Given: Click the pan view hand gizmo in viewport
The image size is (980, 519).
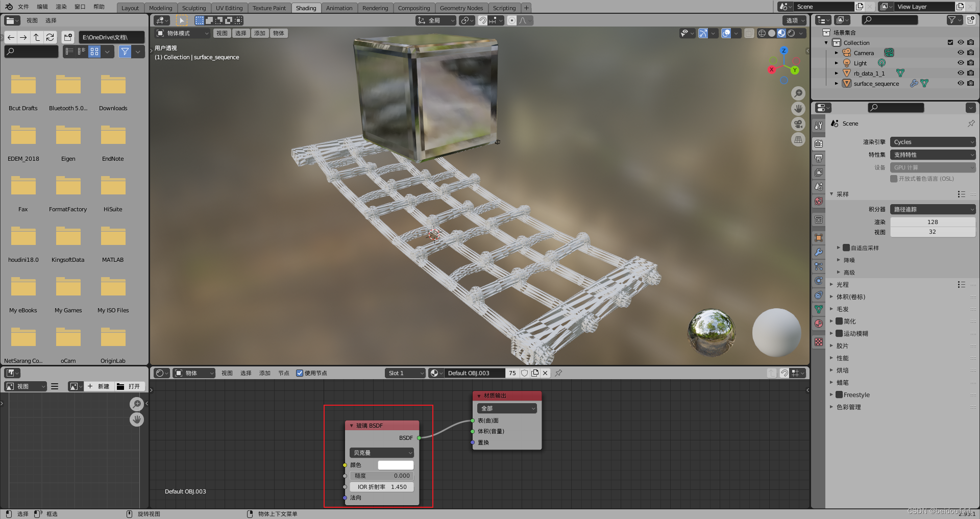Looking at the screenshot, I should [x=798, y=109].
